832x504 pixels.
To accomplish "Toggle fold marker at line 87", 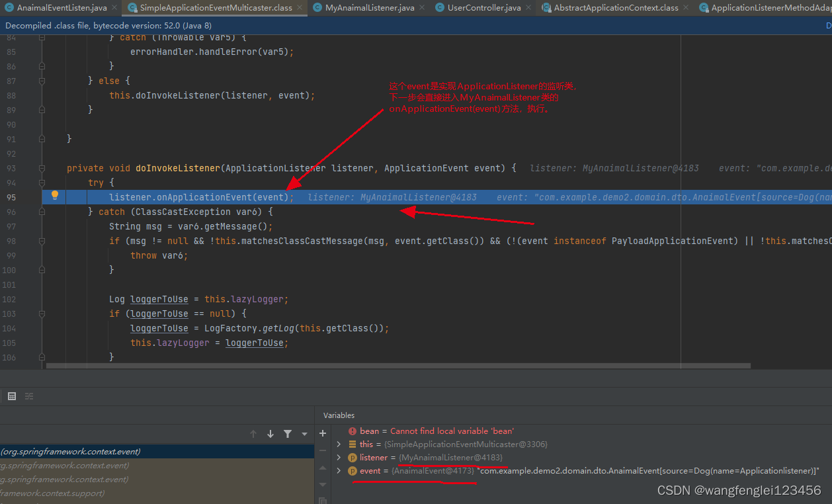I will click(42, 81).
